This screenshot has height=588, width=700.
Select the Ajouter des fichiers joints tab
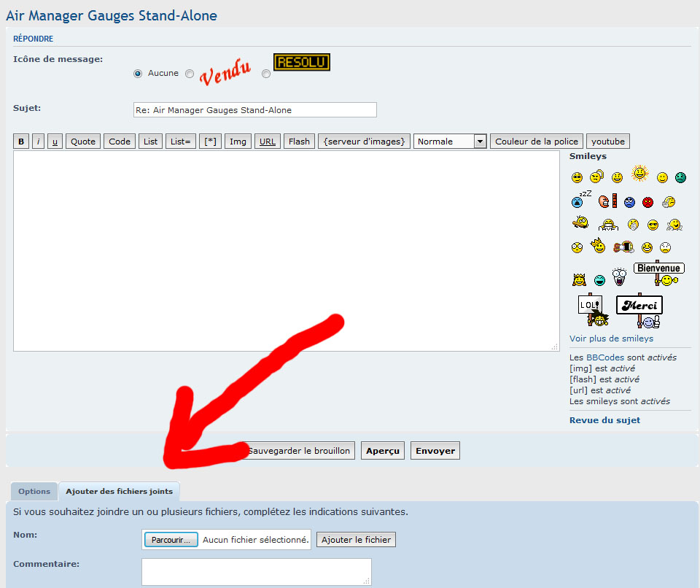click(120, 492)
